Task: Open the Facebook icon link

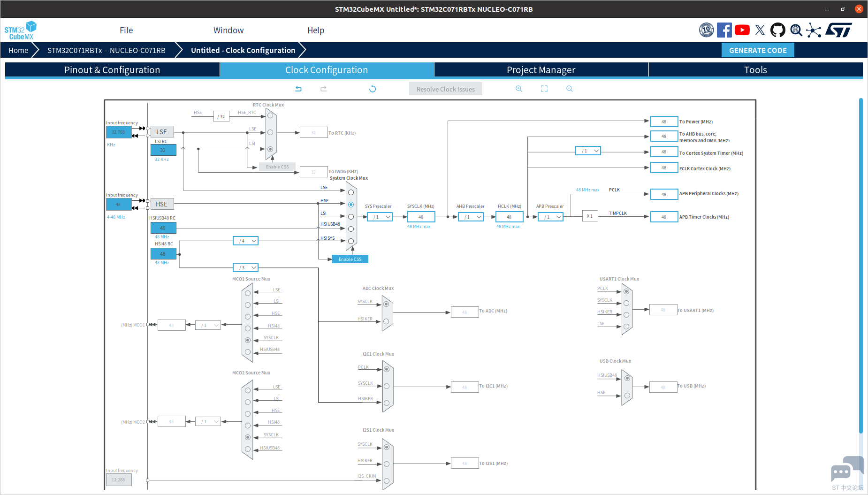Action: pos(724,30)
